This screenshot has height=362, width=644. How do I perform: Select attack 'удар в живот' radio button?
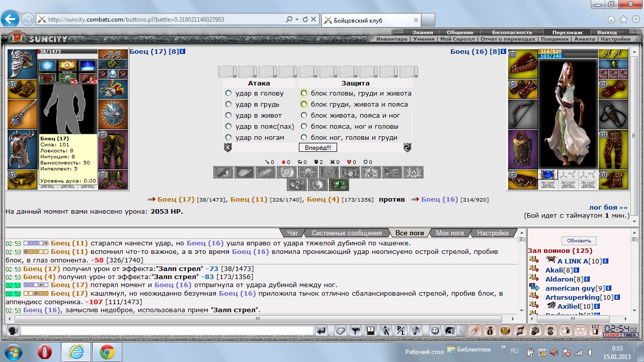tap(228, 115)
